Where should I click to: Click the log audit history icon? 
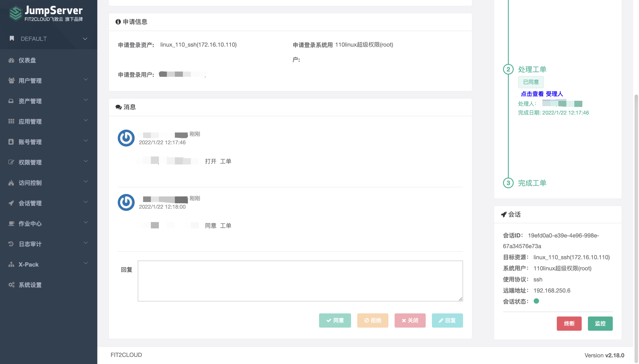pos(11,244)
